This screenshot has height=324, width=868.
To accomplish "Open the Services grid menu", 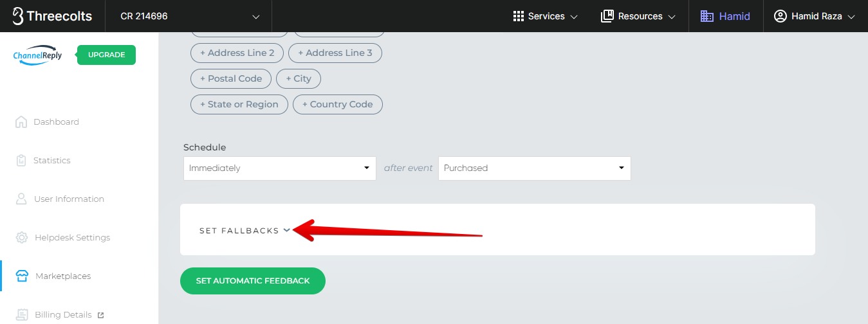I will coord(545,16).
